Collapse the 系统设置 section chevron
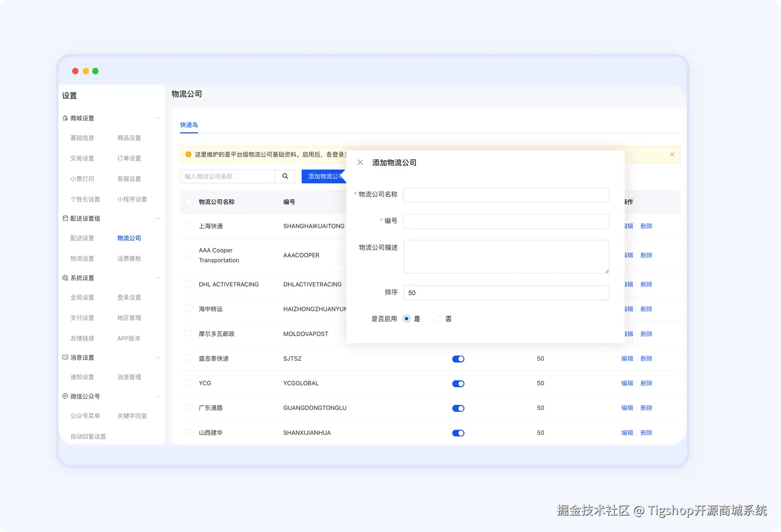781x532 pixels. 158,278
